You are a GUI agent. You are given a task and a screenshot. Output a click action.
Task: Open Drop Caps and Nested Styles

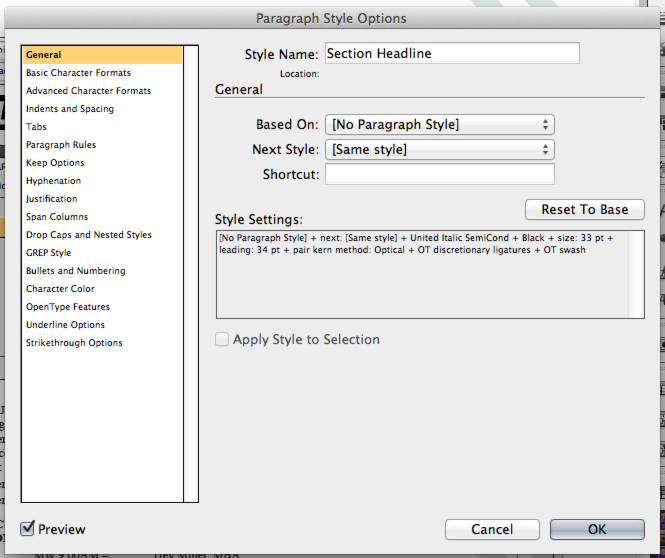[x=102, y=235]
